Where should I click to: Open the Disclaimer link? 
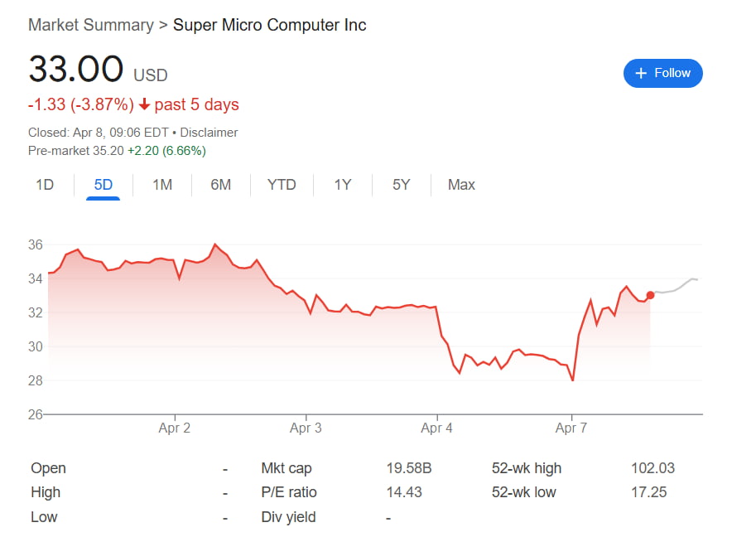(x=209, y=132)
